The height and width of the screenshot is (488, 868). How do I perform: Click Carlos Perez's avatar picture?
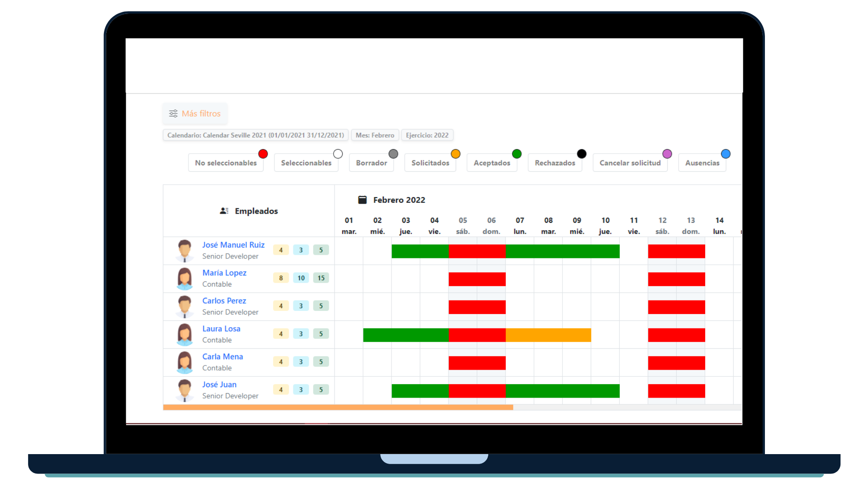184,306
